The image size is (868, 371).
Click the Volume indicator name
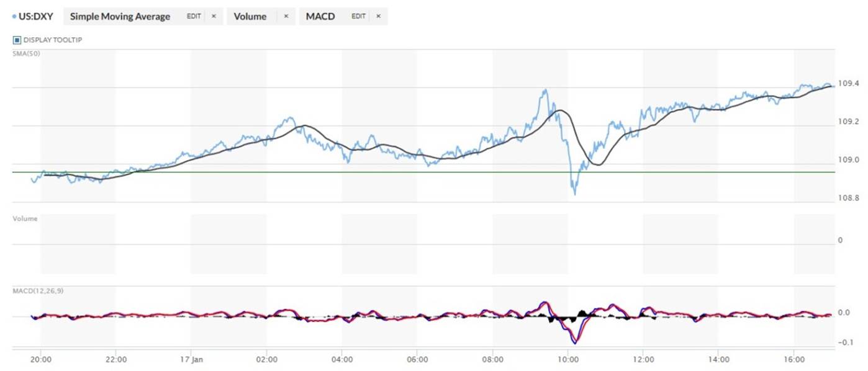coord(250,17)
